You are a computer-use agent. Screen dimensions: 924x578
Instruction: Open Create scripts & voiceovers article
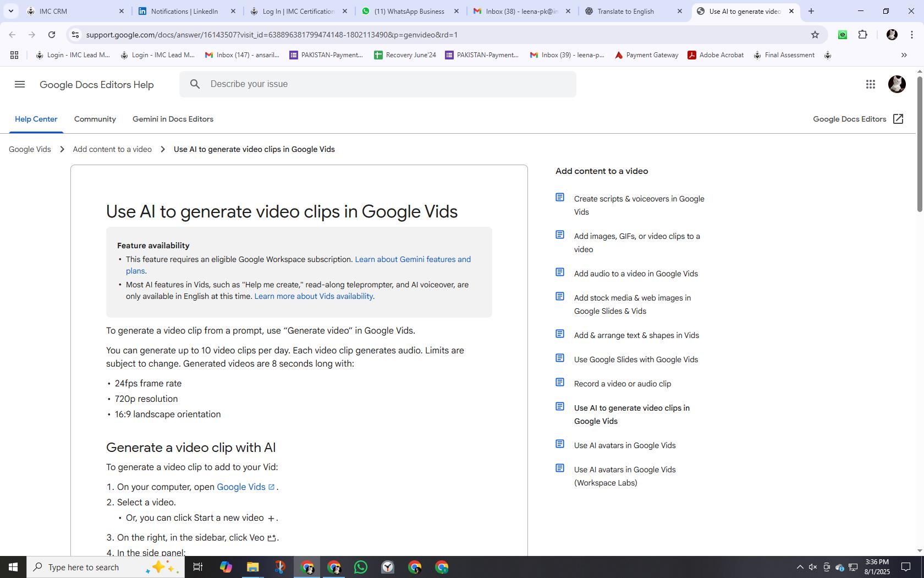639,205
